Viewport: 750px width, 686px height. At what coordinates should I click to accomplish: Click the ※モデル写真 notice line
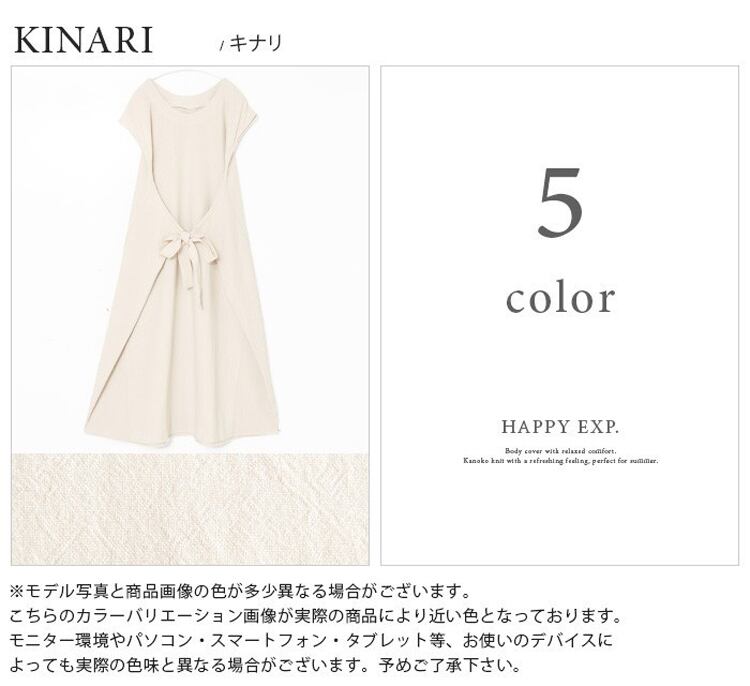(241, 592)
